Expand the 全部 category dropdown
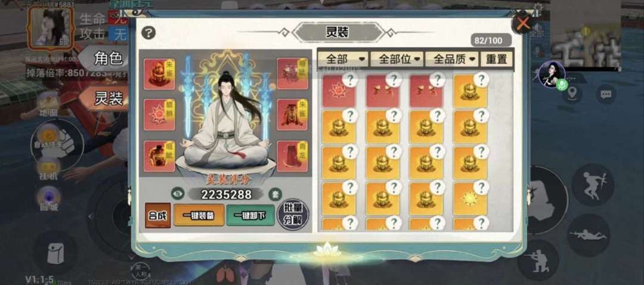Screen dimensions: 644x285 (343, 59)
